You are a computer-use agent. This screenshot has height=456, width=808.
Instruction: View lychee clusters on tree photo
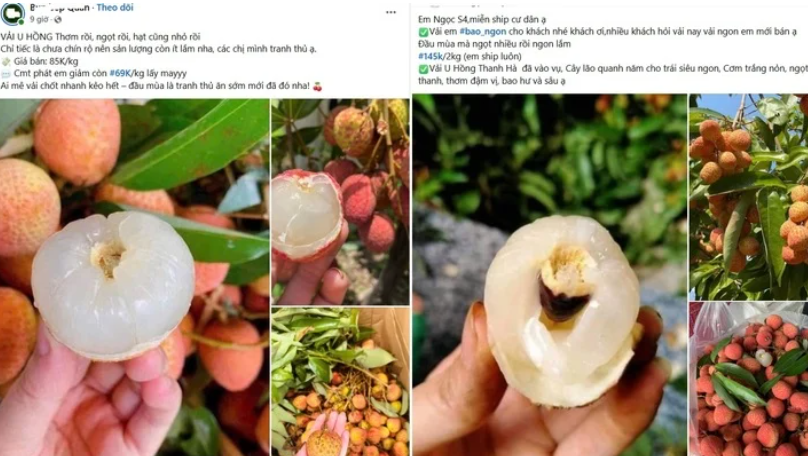click(749, 197)
